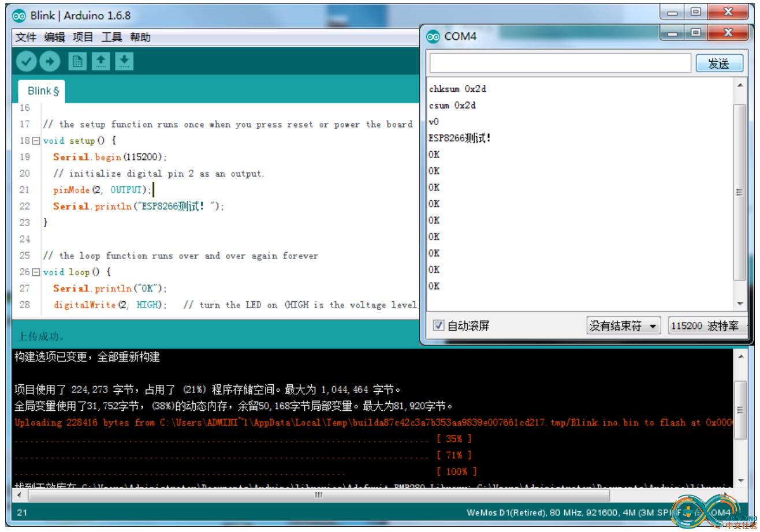Click the line Serial.begin(115200);

(110, 157)
